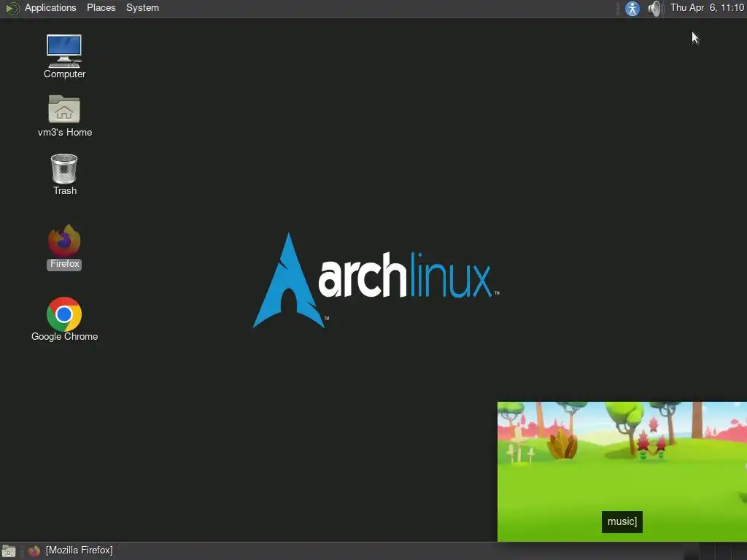This screenshot has height=560, width=747.
Task: Open the System menu
Action: point(142,8)
